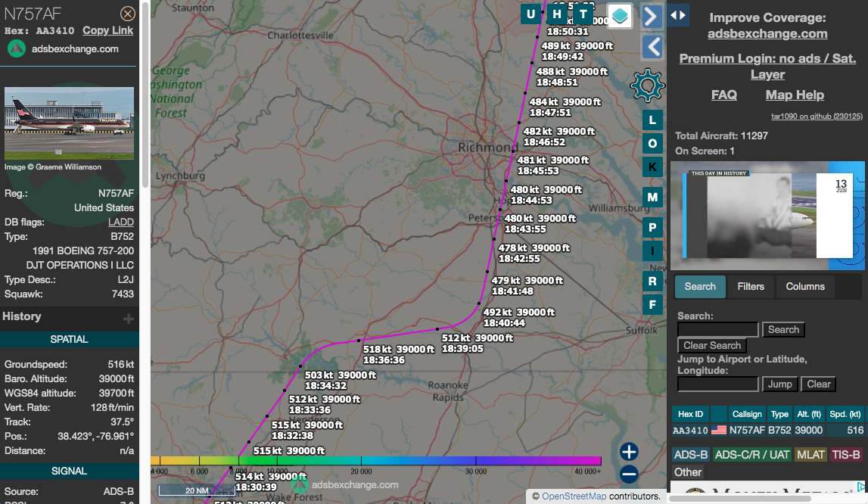Open adsbexchange.com Improve Coverage link
868x504 pixels.
(767, 34)
